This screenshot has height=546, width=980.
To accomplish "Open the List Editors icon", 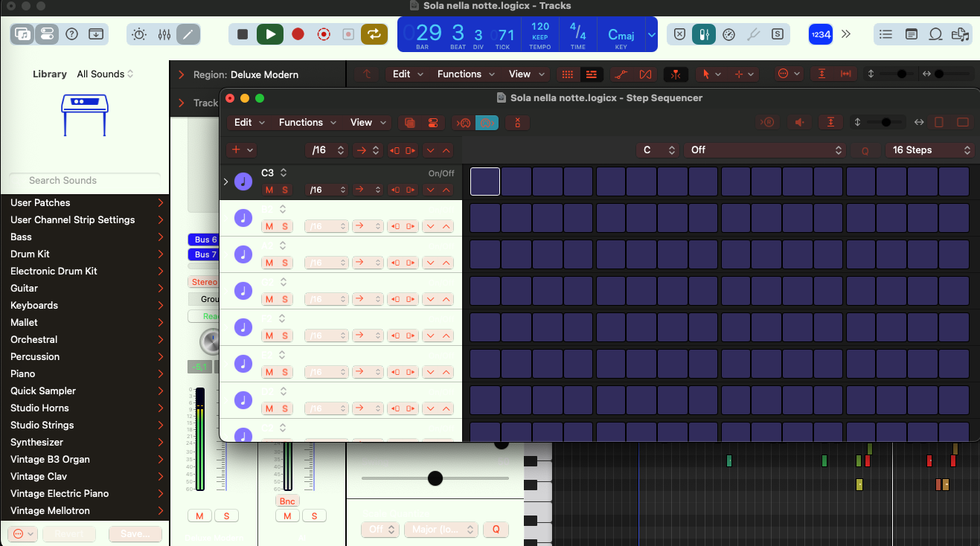I will coord(885,34).
